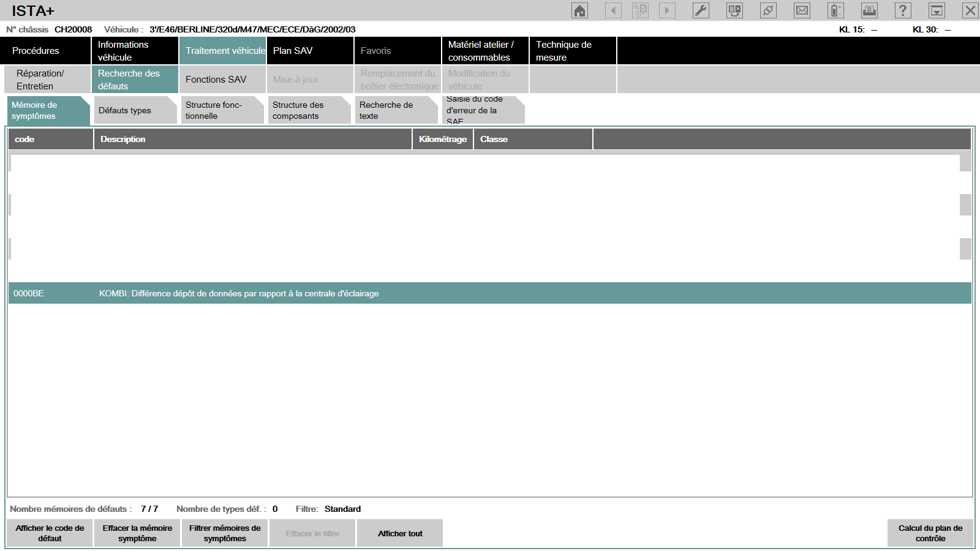Go to the home screen icon
This screenshot has height=551, width=980.
click(579, 10)
